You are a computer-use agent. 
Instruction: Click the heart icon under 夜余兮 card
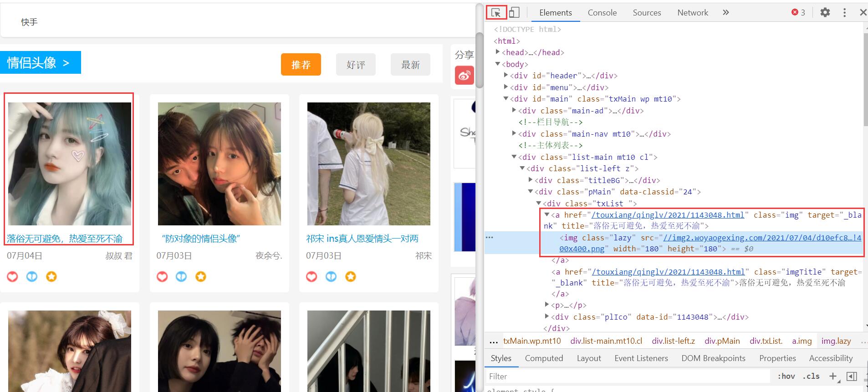click(162, 276)
